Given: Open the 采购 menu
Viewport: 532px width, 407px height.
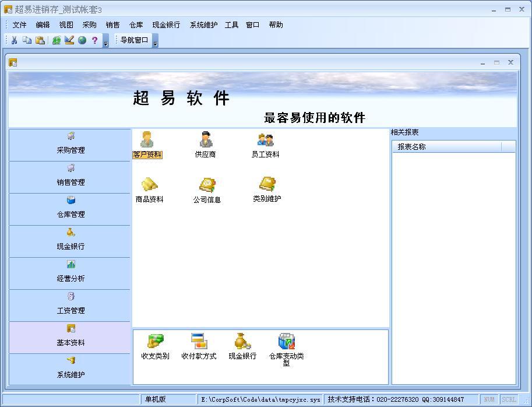Looking at the screenshot, I should click(x=89, y=24).
